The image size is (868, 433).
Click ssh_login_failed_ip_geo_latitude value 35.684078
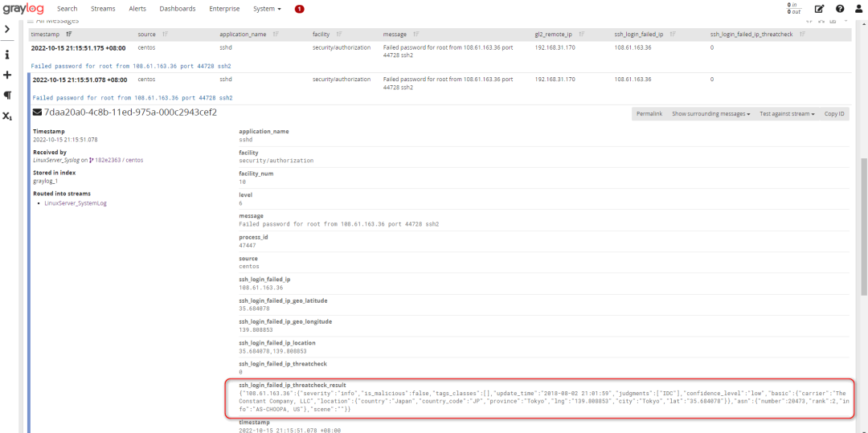click(x=253, y=308)
